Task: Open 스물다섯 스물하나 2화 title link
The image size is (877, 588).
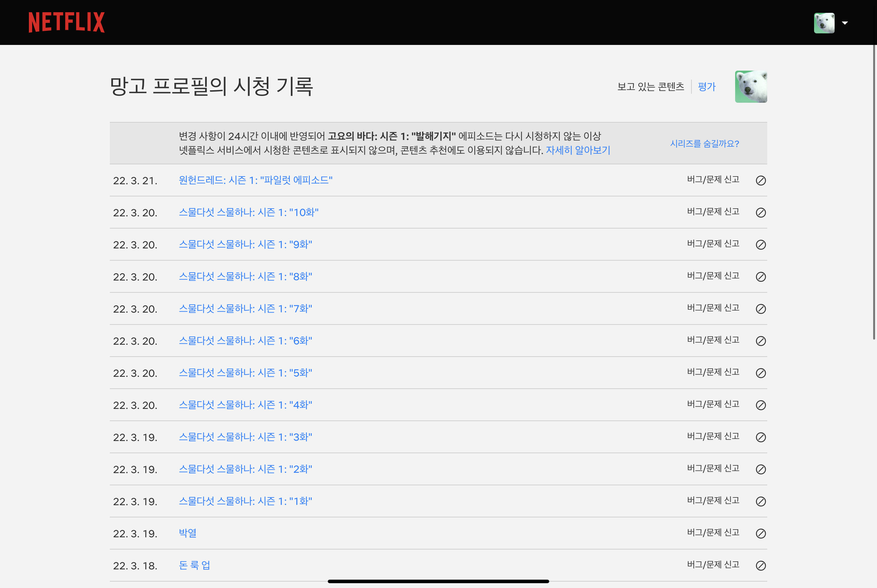Action: (245, 469)
